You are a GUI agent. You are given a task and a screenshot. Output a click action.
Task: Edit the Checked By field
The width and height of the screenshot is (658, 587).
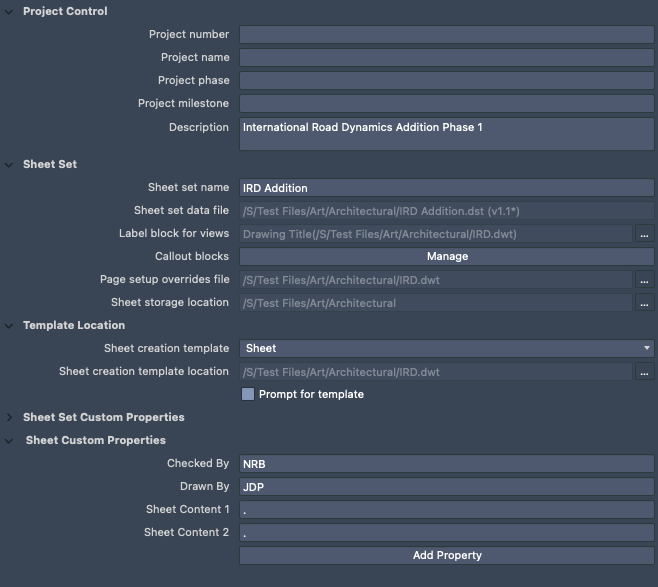[x=446, y=464]
